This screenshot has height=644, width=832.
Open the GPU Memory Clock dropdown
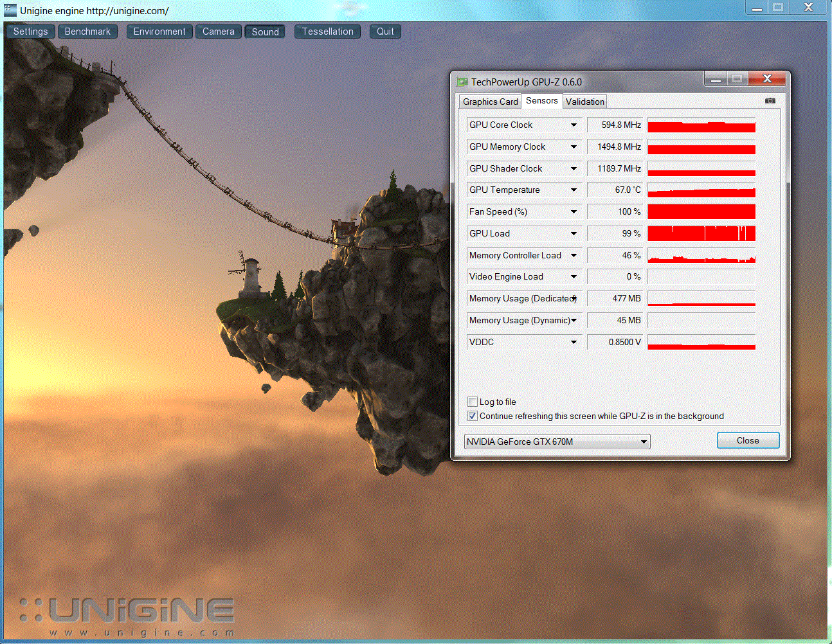click(574, 147)
